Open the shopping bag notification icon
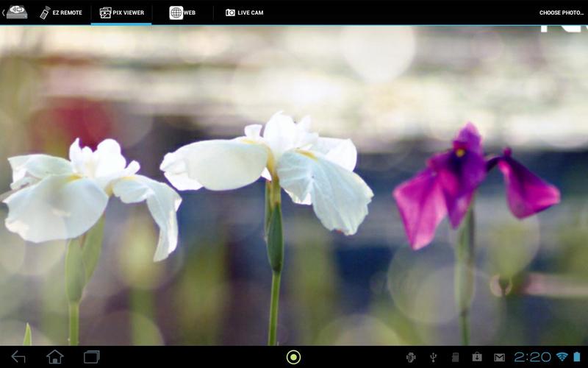The height and width of the screenshot is (368, 588). click(477, 357)
